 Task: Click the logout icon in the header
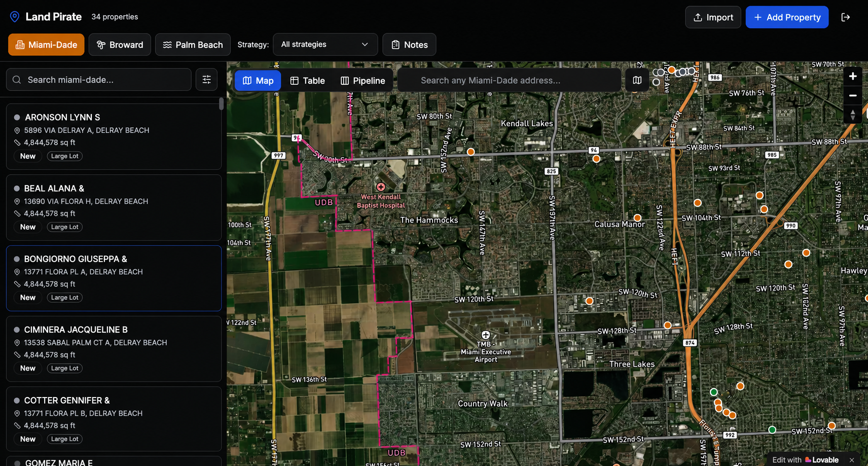click(x=845, y=17)
